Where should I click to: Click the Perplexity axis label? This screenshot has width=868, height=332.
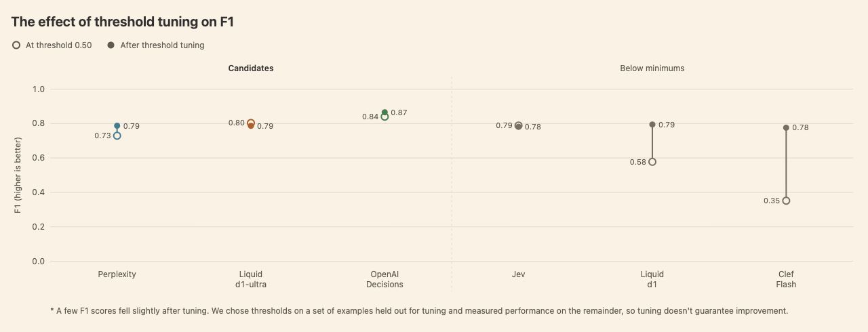117,274
